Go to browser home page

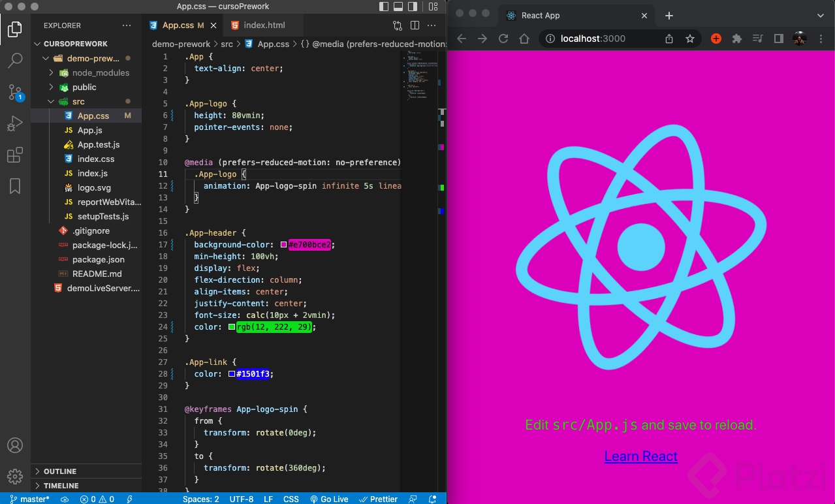coord(524,39)
